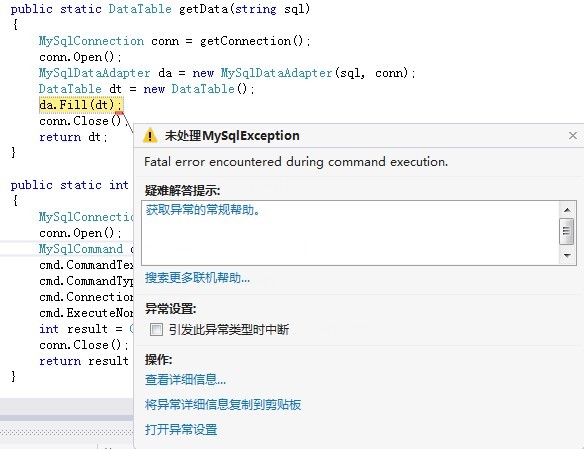Viewport: 584px width, 449px height.
Task: Open 查看详细信息 to view details
Action: point(185,379)
